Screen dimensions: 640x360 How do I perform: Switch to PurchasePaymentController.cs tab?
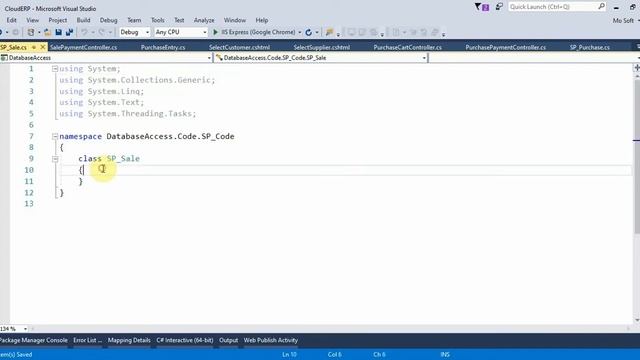[505, 47]
